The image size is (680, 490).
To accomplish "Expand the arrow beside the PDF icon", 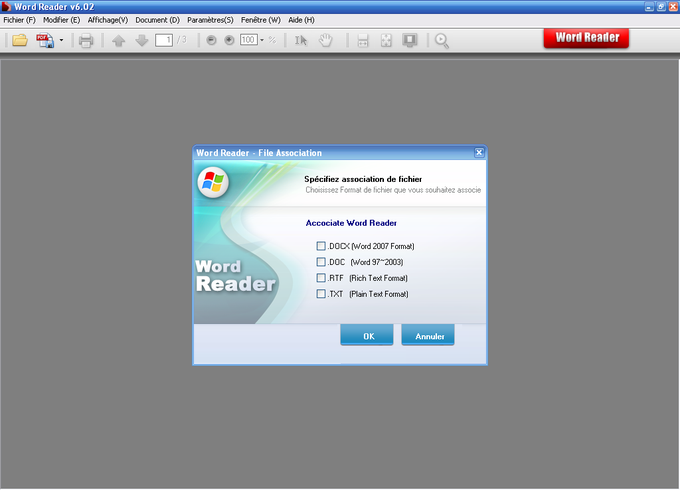I will point(61,40).
